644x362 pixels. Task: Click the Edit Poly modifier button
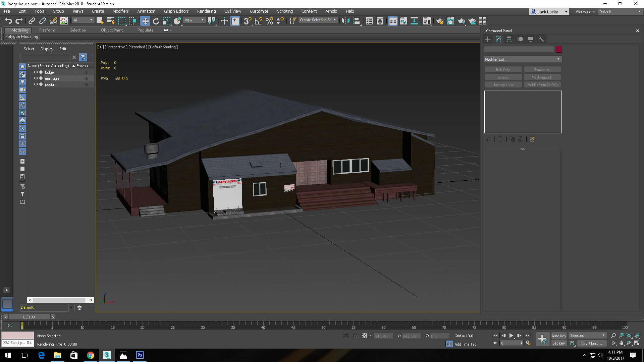(x=503, y=70)
